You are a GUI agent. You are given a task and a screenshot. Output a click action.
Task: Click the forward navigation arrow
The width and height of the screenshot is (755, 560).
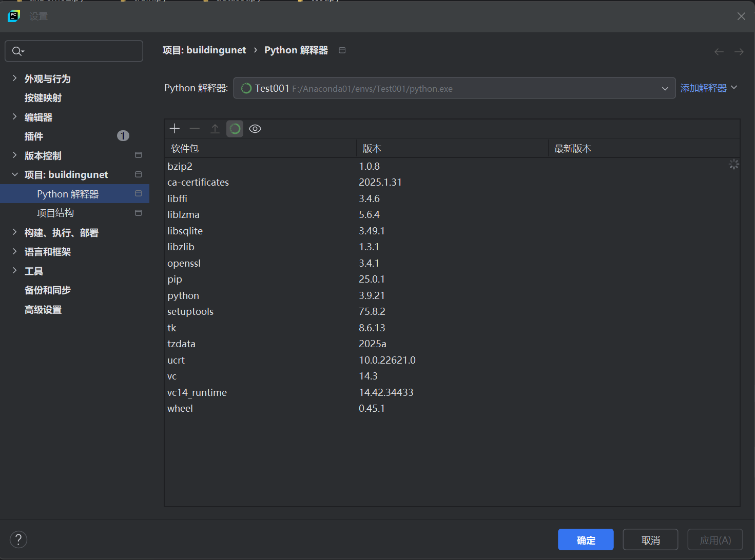739,51
